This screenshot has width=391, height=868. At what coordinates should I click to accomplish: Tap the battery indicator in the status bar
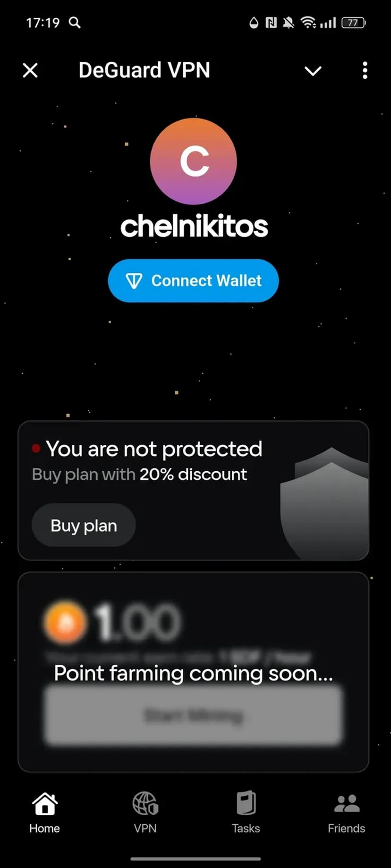pos(353,23)
